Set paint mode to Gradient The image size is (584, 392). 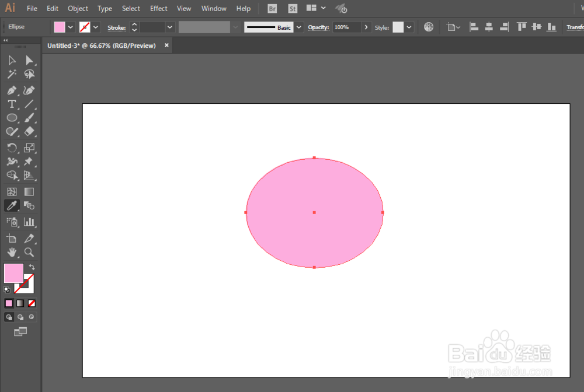(20, 303)
